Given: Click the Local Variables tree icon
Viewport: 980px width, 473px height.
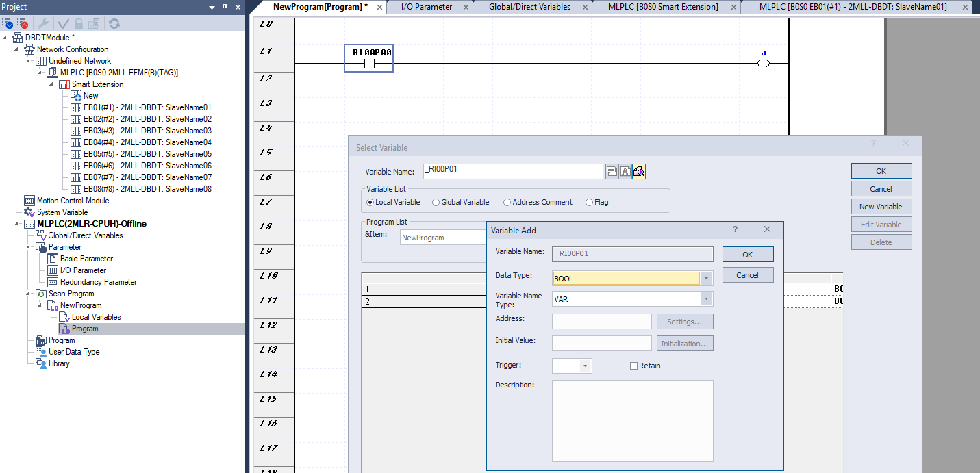Looking at the screenshot, I should point(64,317).
